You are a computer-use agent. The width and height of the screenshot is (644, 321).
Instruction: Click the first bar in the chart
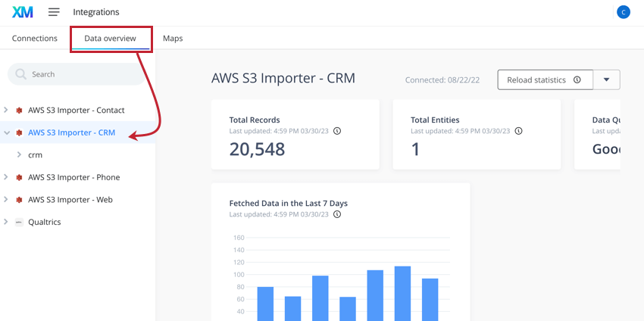(x=265, y=304)
